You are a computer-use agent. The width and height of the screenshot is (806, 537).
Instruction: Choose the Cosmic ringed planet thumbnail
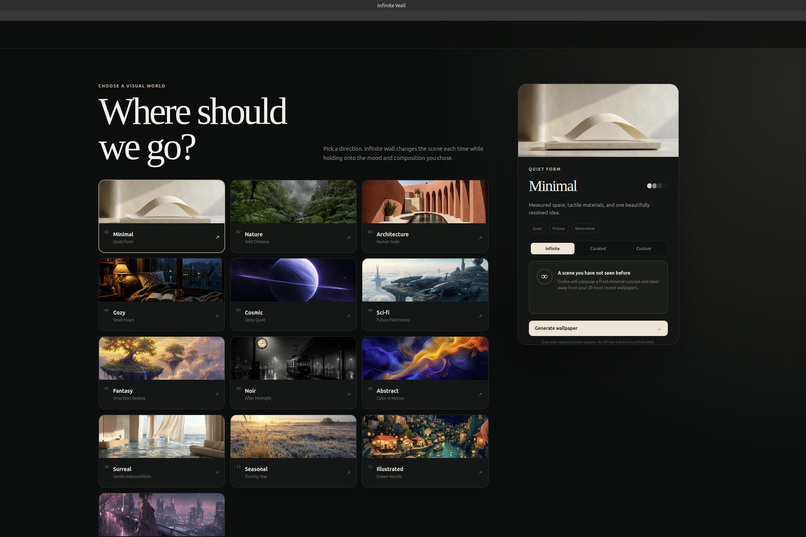[294, 280]
